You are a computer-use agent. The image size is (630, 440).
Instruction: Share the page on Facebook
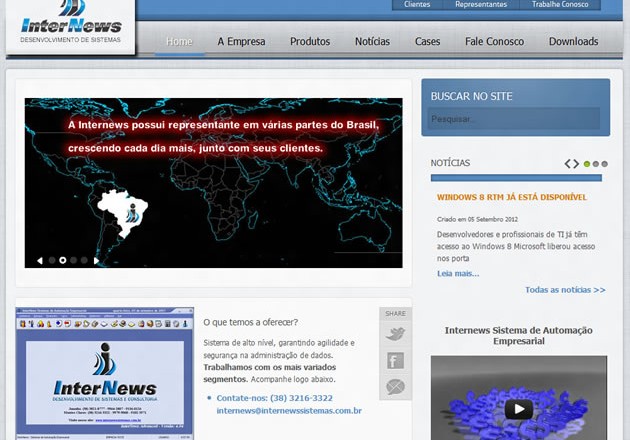(x=395, y=361)
